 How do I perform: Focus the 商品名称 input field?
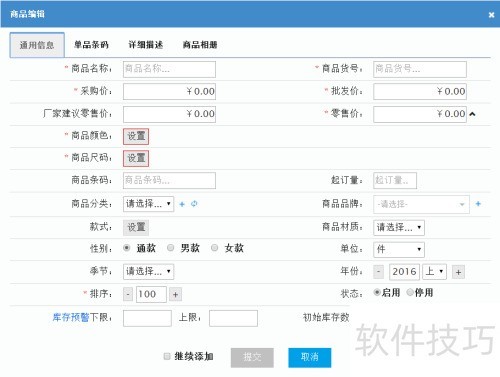click(169, 69)
